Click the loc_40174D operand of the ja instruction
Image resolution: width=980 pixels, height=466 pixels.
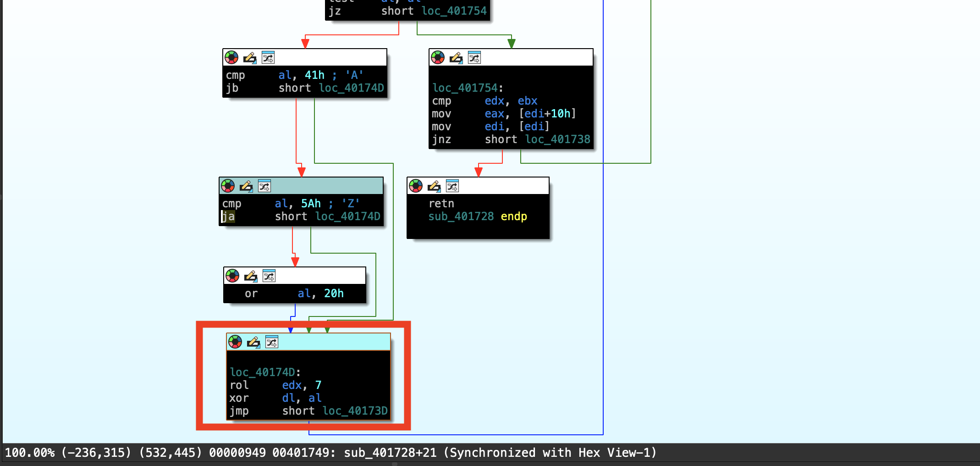pos(348,216)
